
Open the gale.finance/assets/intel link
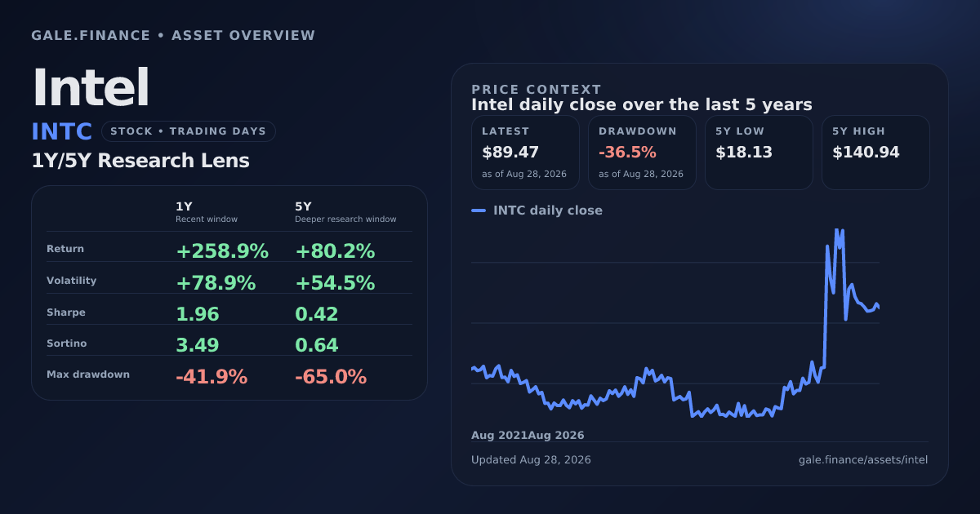pos(863,460)
